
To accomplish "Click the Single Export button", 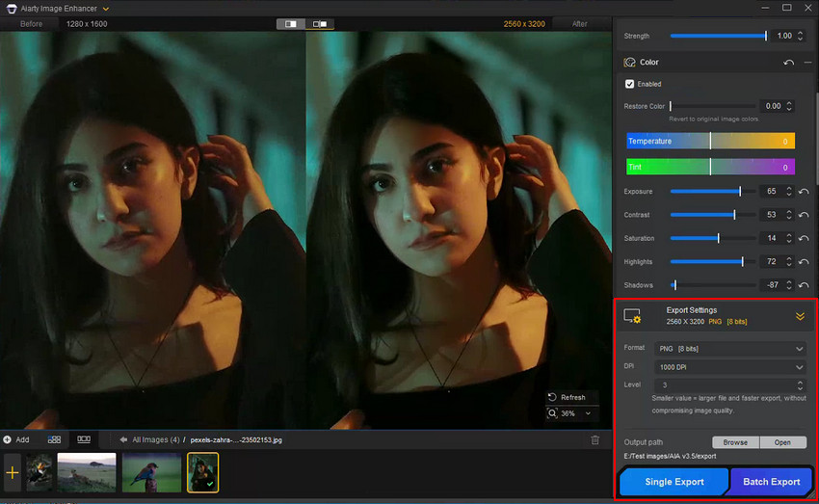I will 674,482.
